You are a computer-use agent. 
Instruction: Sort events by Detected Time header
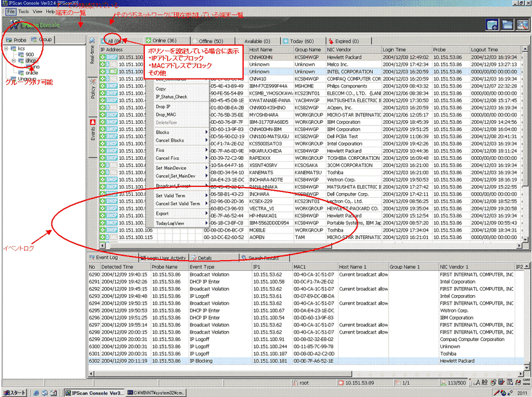pyautogui.click(x=125, y=267)
